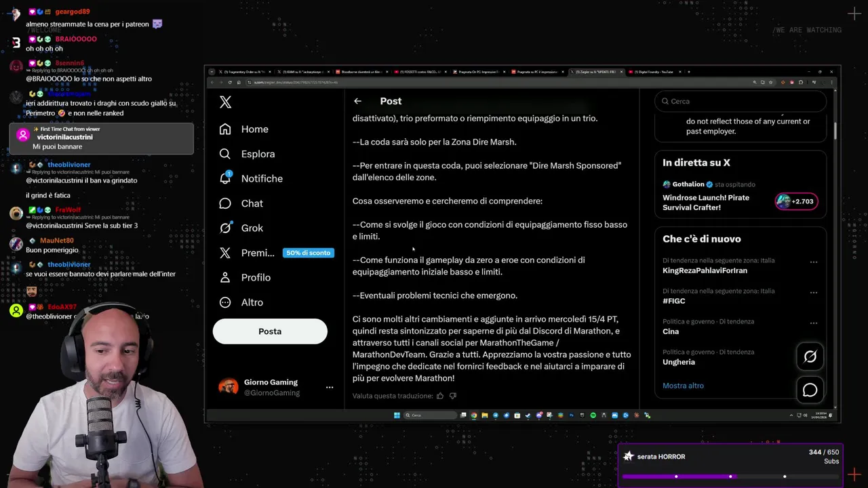Click the browser back arrow
This screenshot has width=868, height=488.
212,82
